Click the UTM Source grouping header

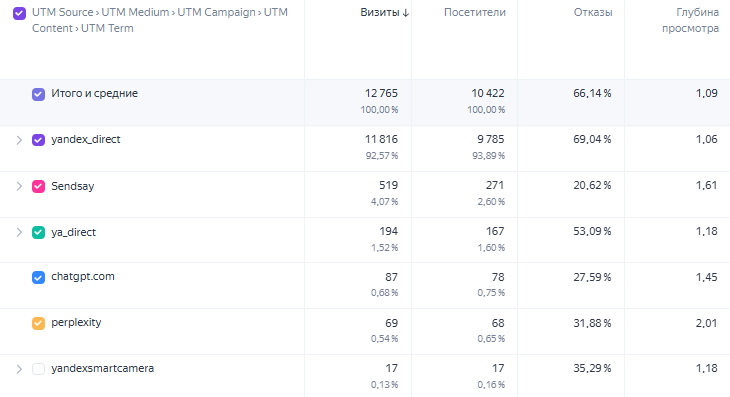[x=62, y=13]
